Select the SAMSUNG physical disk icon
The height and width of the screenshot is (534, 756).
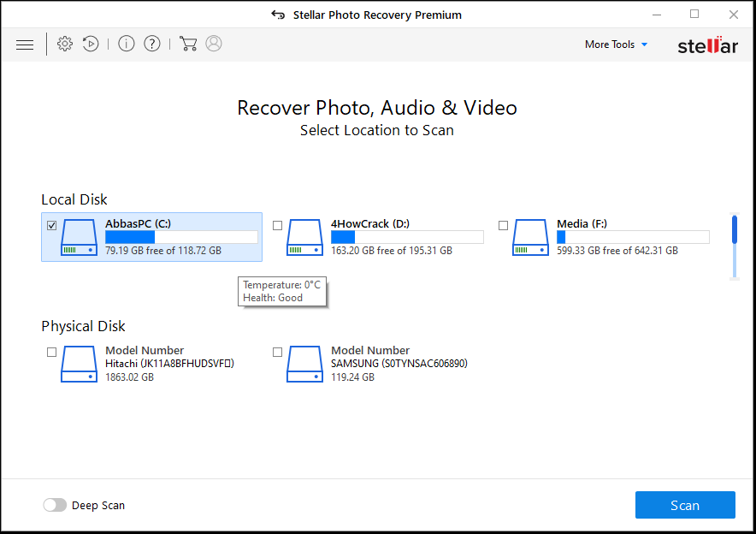(x=304, y=365)
